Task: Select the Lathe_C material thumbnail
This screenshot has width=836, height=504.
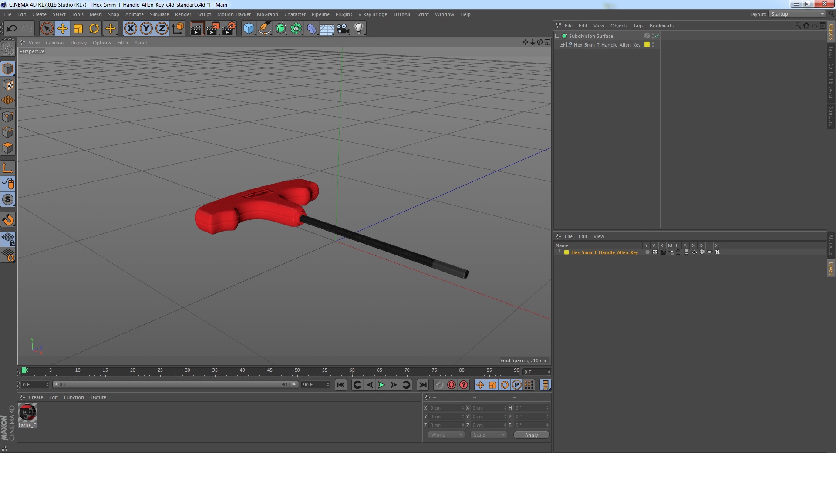Action: click(27, 413)
